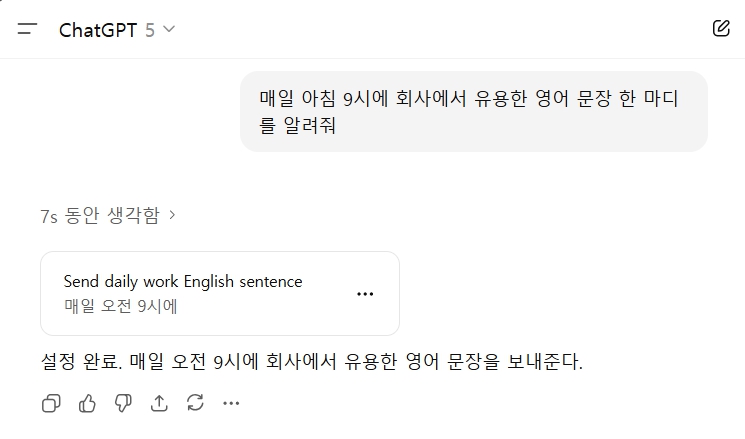Viewport: 745px width, 439px height.
Task: Click the arrow beside the thinking duration
Action: pyautogui.click(x=173, y=215)
